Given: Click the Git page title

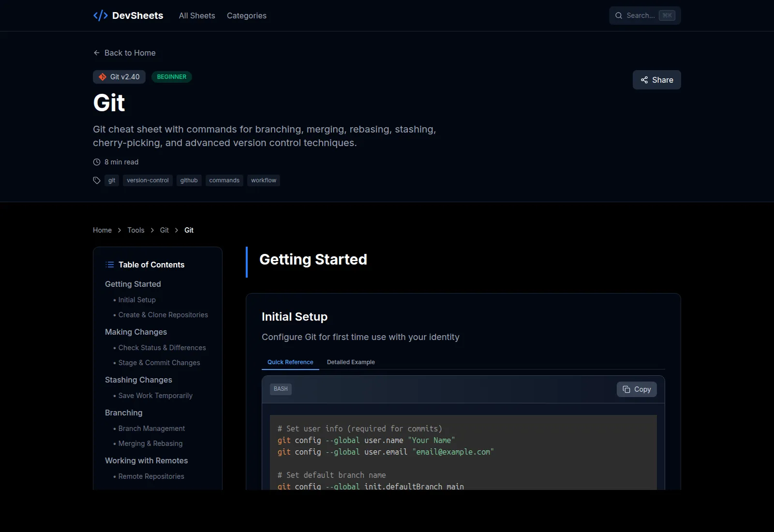Looking at the screenshot, I should [109, 103].
